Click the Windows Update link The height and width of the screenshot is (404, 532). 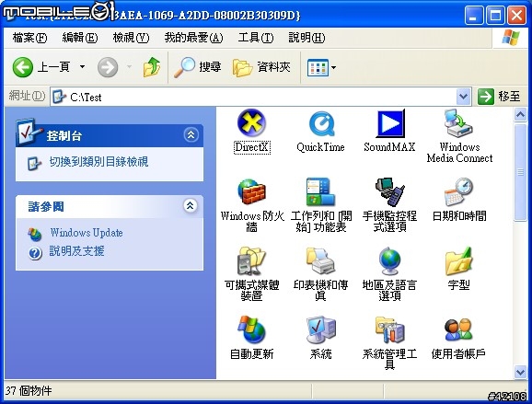[x=87, y=233]
